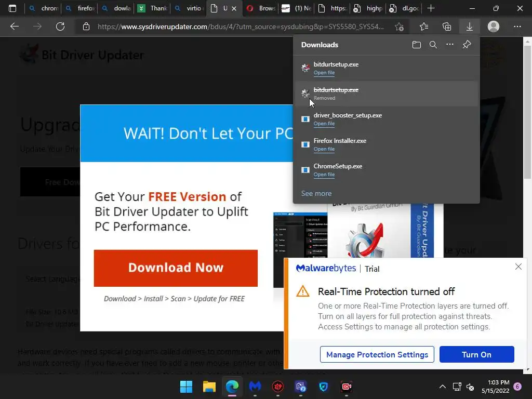
Task: Open Malwarebytes from the taskbar
Action: tap(255, 387)
